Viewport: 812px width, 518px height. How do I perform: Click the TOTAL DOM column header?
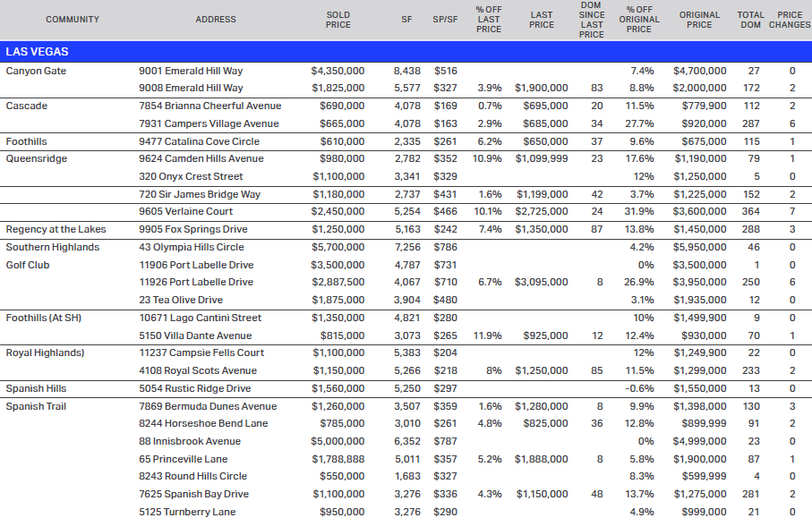(x=750, y=19)
